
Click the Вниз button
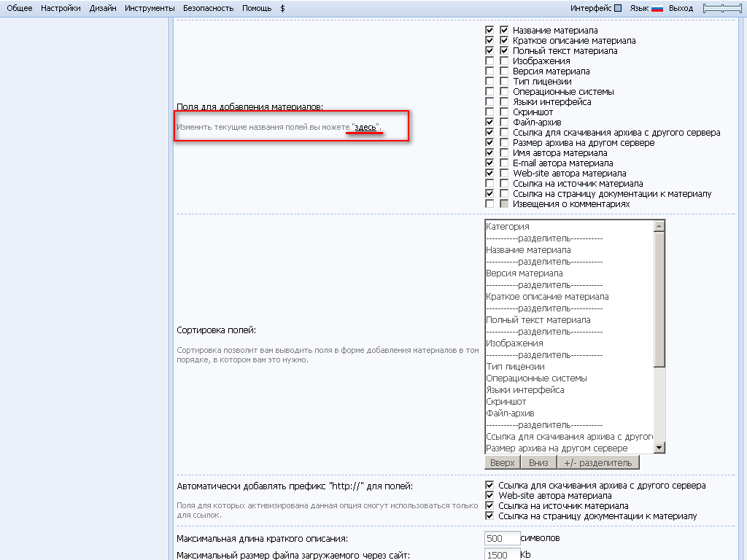539,462
